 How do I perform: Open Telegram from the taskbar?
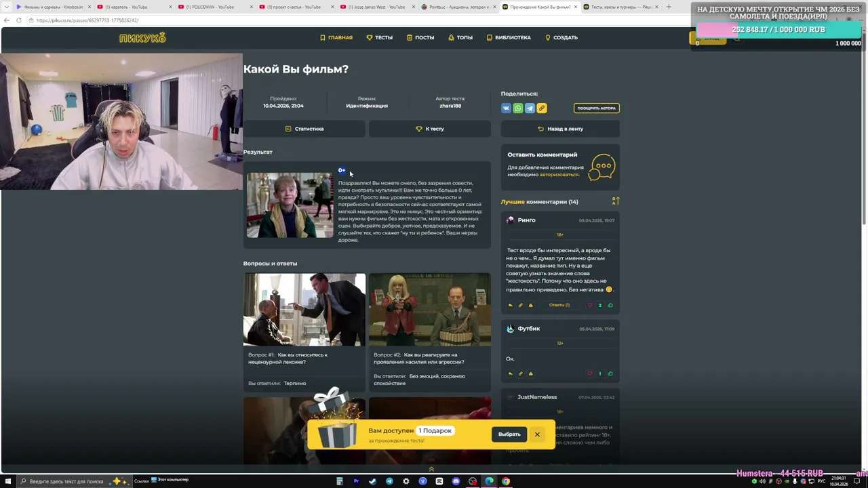(389, 481)
